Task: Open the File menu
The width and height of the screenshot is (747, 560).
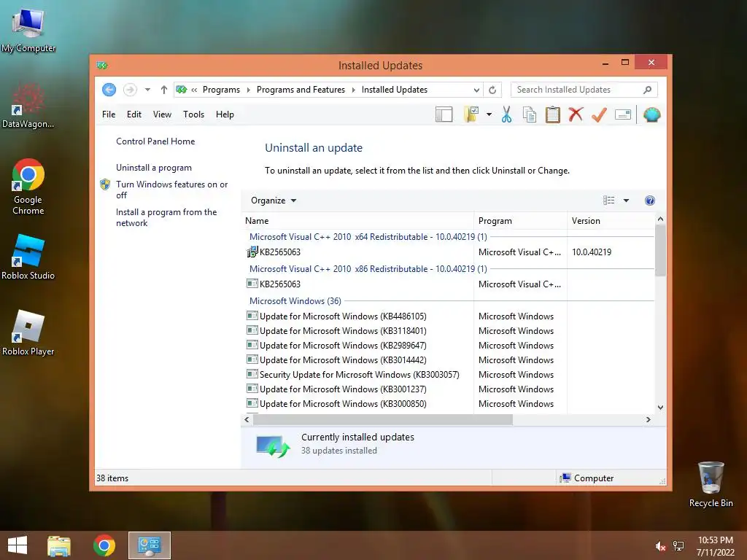Action: tap(109, 114)
